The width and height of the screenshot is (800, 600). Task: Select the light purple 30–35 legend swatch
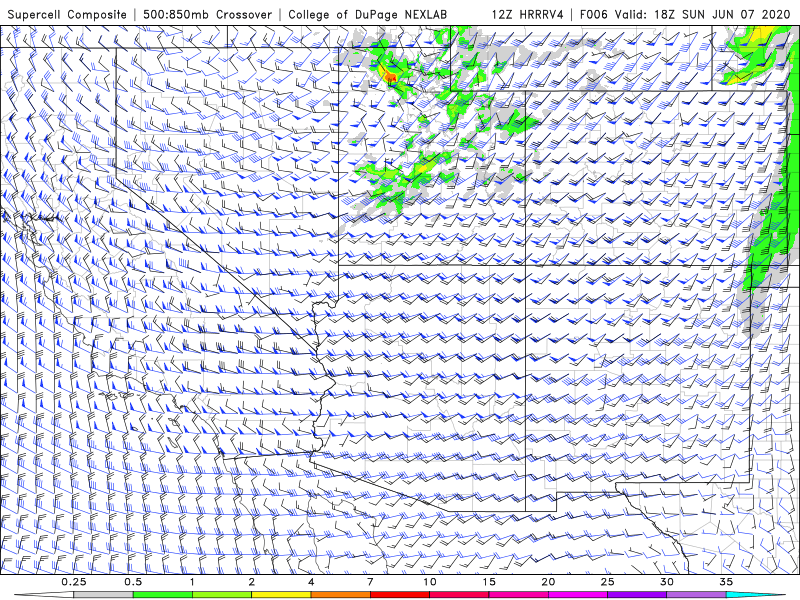point(696,595)
